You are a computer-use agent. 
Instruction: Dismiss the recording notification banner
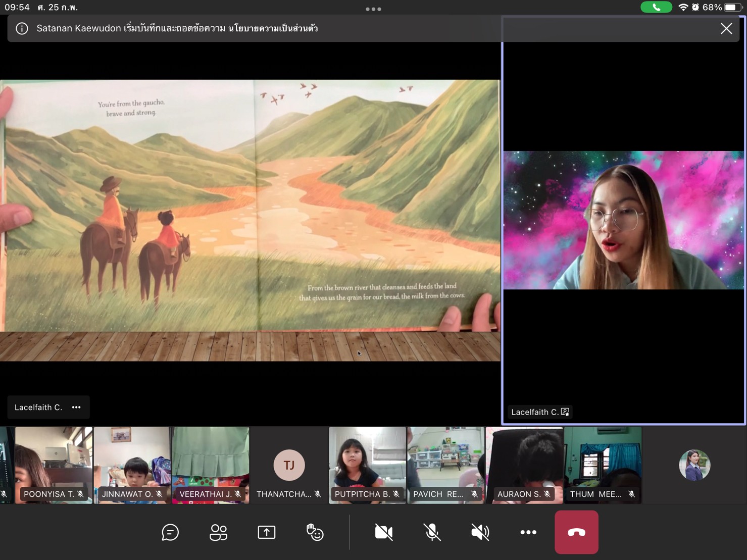click(726, 29)
